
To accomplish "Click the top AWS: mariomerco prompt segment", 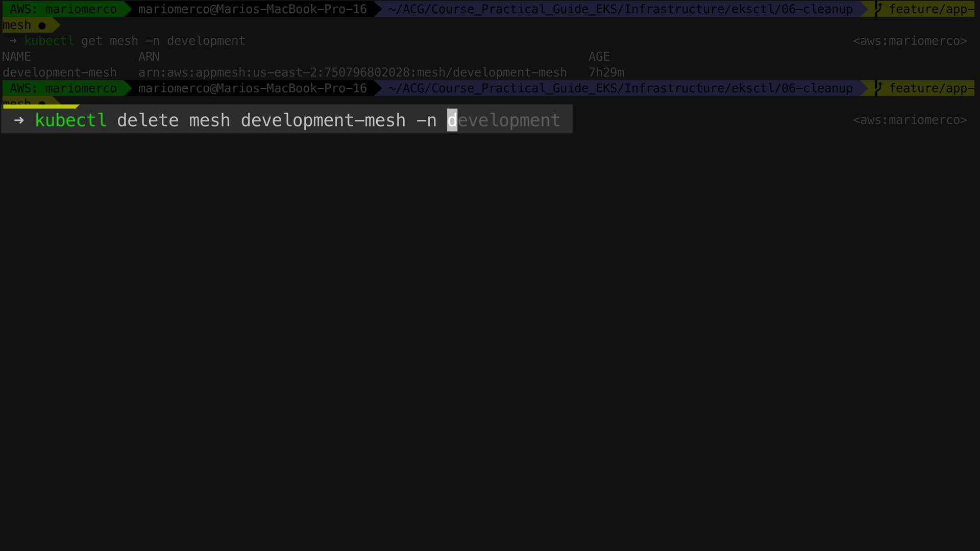I will (x=63, y=9).
